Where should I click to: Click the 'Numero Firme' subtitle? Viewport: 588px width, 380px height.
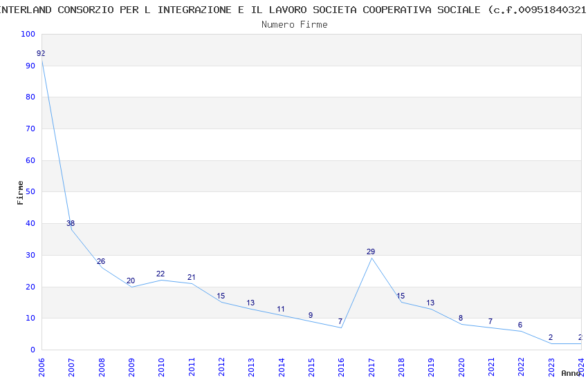(295, 25)
